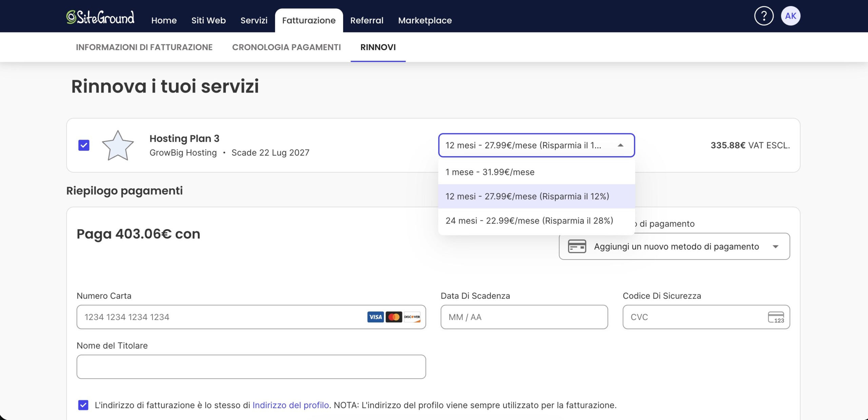Select the 12 mesi - 27.99€/mese option

point(536,196)
